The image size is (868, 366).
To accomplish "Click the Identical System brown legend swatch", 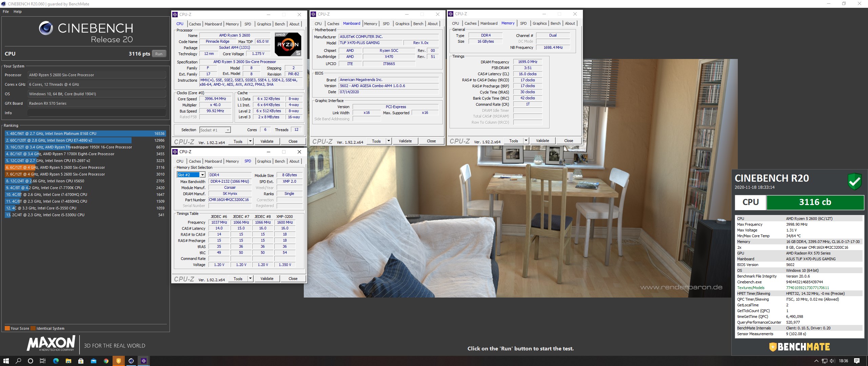I will (x=33, y=328).
